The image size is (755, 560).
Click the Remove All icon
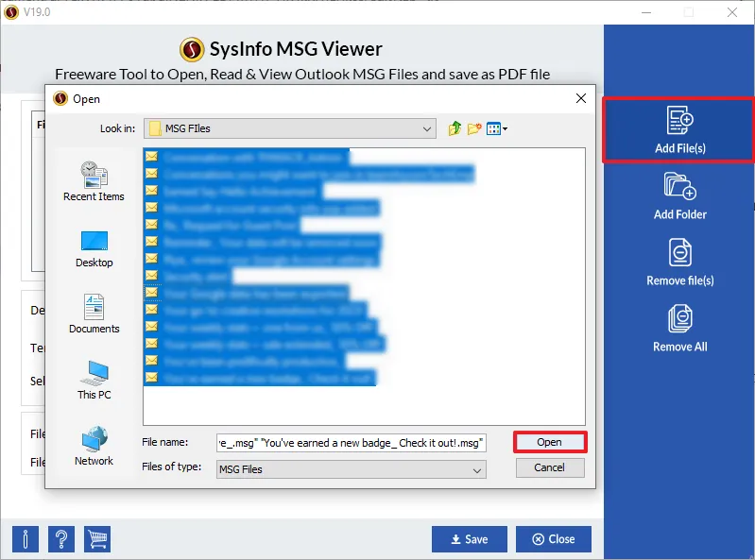click(x=679, y=318)
